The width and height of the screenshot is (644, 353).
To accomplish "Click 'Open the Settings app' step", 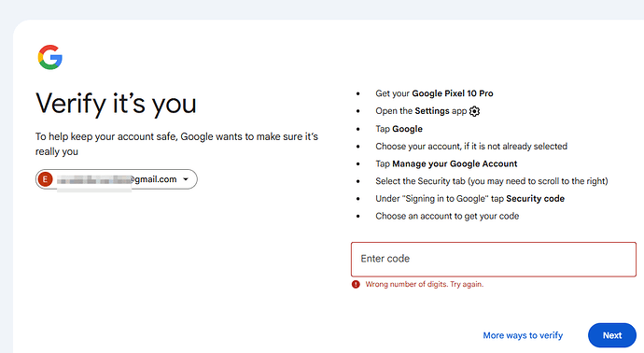I will 427,111.
